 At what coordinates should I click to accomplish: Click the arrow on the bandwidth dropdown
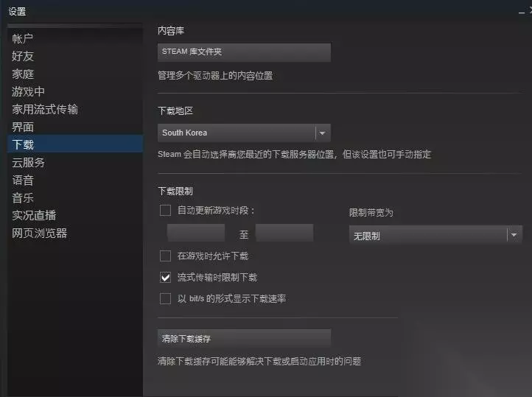[x=514, y=235]
